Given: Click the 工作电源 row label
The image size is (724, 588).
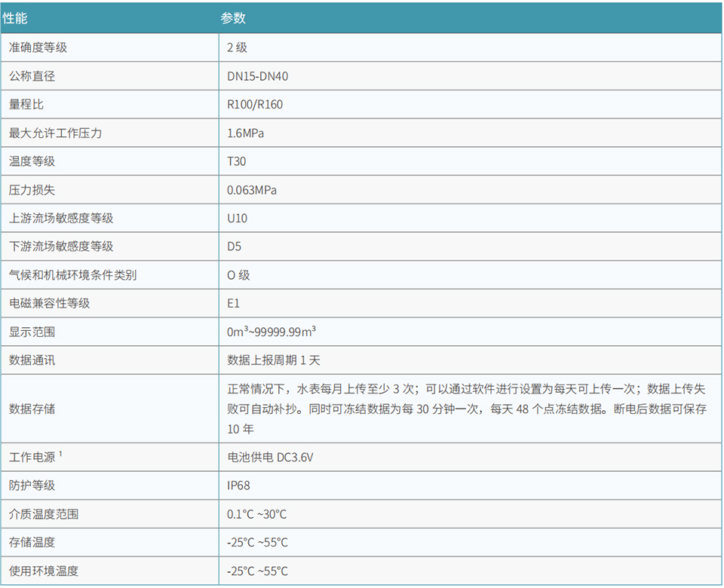Looking at the screenshot, I should point(32,457).
